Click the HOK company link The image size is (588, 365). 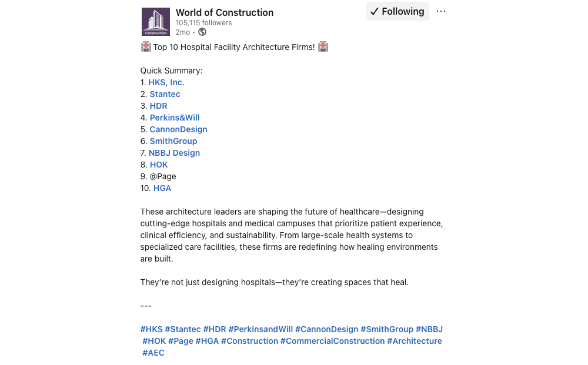click(x=159, y=165)
